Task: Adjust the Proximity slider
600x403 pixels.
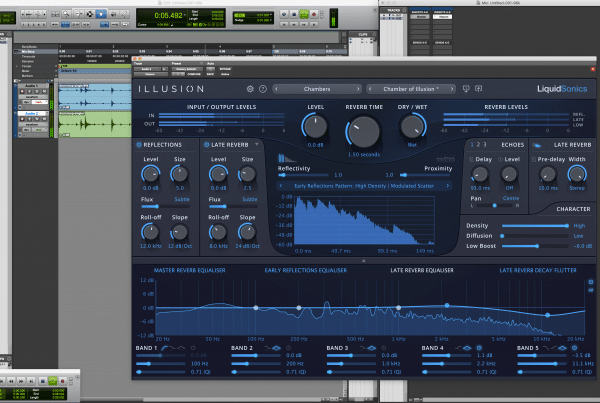Action: point(425,175)
